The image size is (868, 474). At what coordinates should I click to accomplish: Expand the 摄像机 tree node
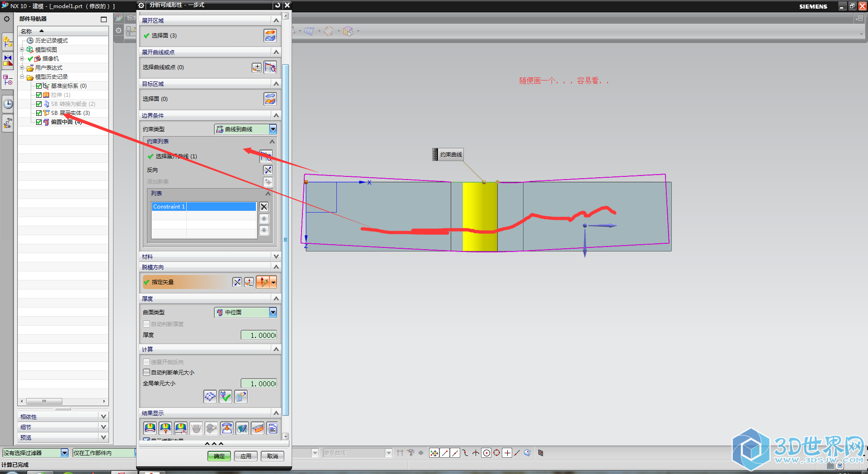click(x=22, y=58)
